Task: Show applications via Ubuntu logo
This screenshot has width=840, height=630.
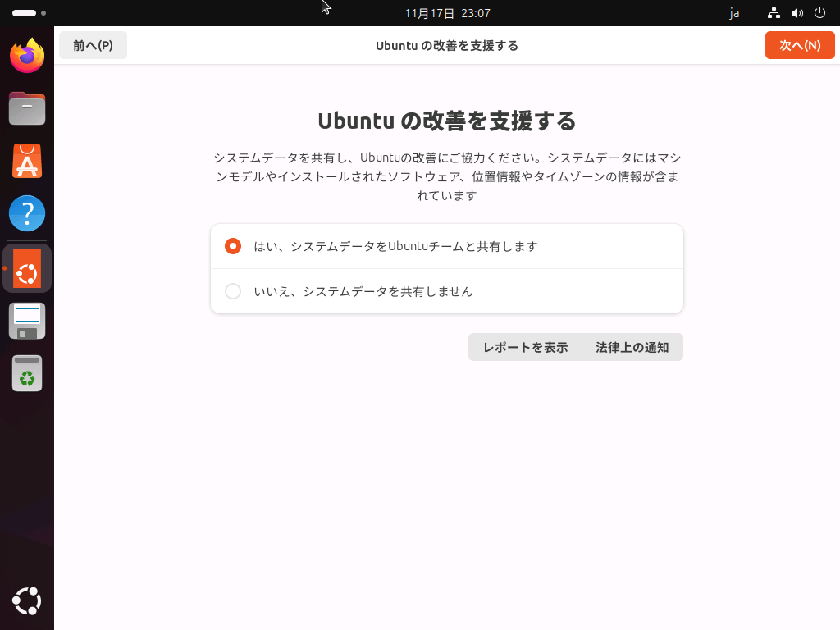Action: pos(27,601)
